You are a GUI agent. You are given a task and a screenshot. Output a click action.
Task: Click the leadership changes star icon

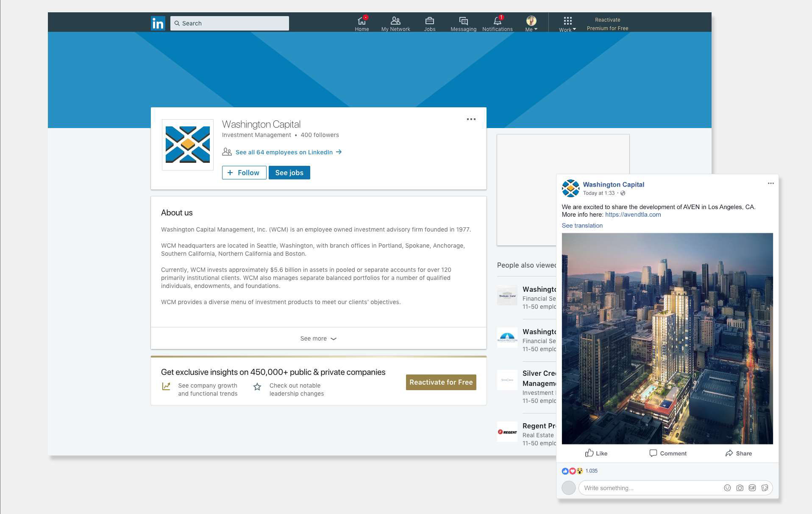pos(257,387)
